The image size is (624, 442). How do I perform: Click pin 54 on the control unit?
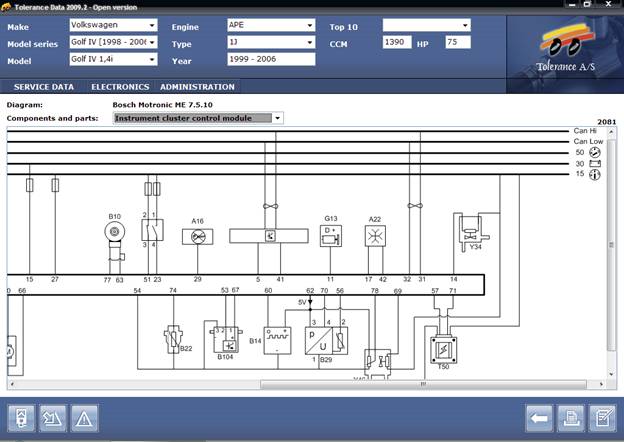137,291
